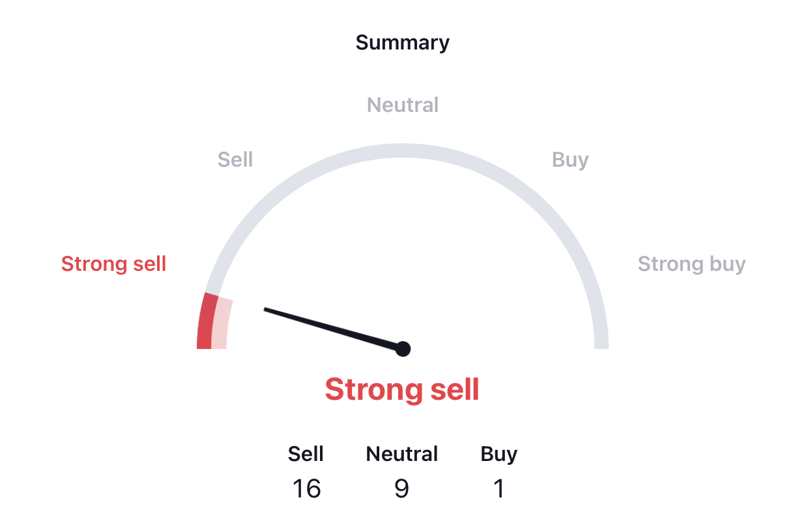812x530 pixels.
Task: Click the Strong buy gauge label
Action: 691,264
